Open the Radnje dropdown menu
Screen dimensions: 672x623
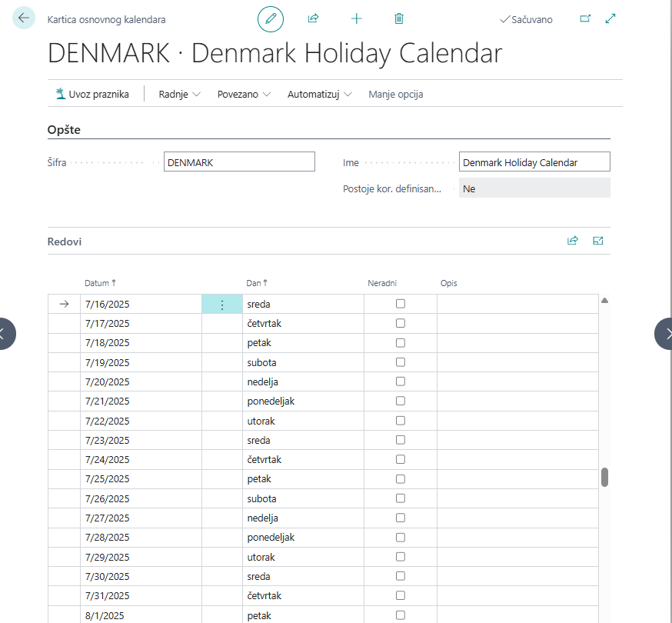179,95
